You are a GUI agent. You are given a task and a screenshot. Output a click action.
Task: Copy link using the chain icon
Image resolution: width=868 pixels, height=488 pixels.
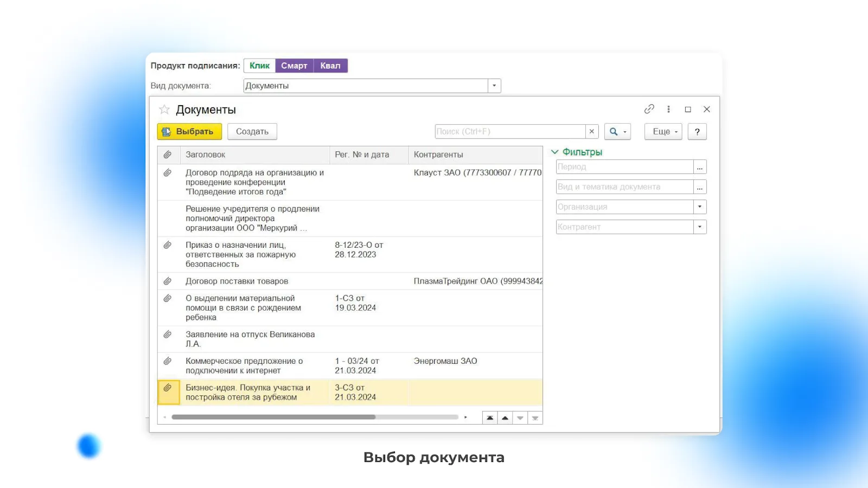[x=649, y=109]
